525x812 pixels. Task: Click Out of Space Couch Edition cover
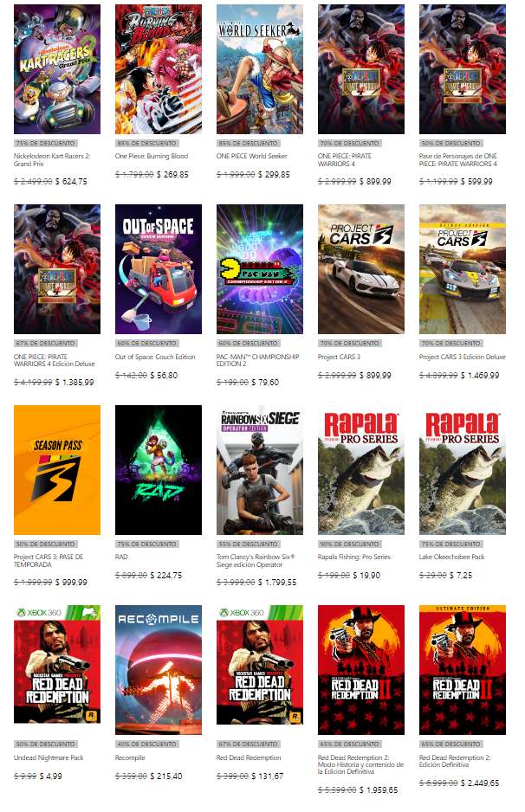pyautogui.click(x=158, y=269)
